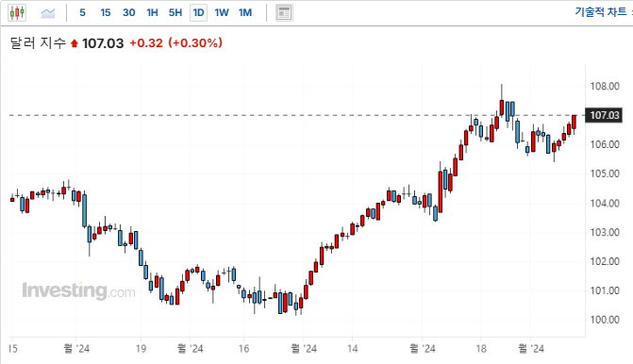Select the candlestick chart type icon
This screenshot has height=364, width=633.
(x=17, y=13)
